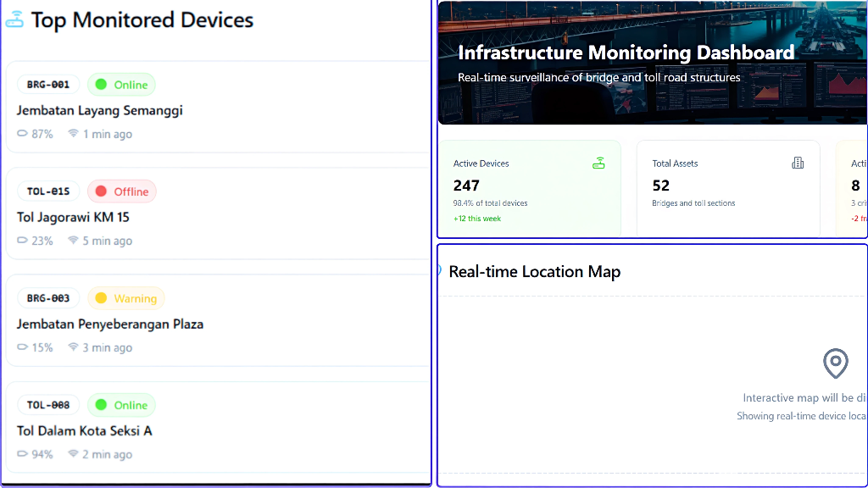Click the Total Assets building icon
Image resolution: width=868 pixels, height=488 pixels.
point(798,163)
